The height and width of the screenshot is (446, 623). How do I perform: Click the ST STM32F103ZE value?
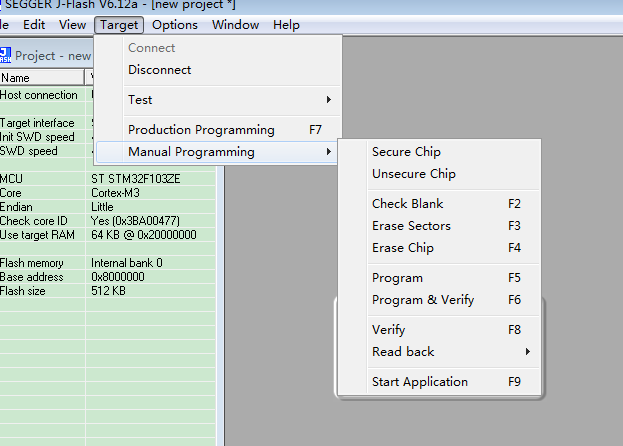pyautogui.click(x=136, y=179)
